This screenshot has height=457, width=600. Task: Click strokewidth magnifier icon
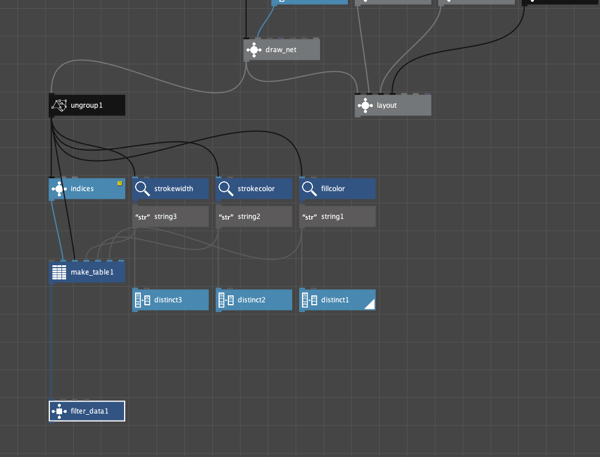(142, 189)
